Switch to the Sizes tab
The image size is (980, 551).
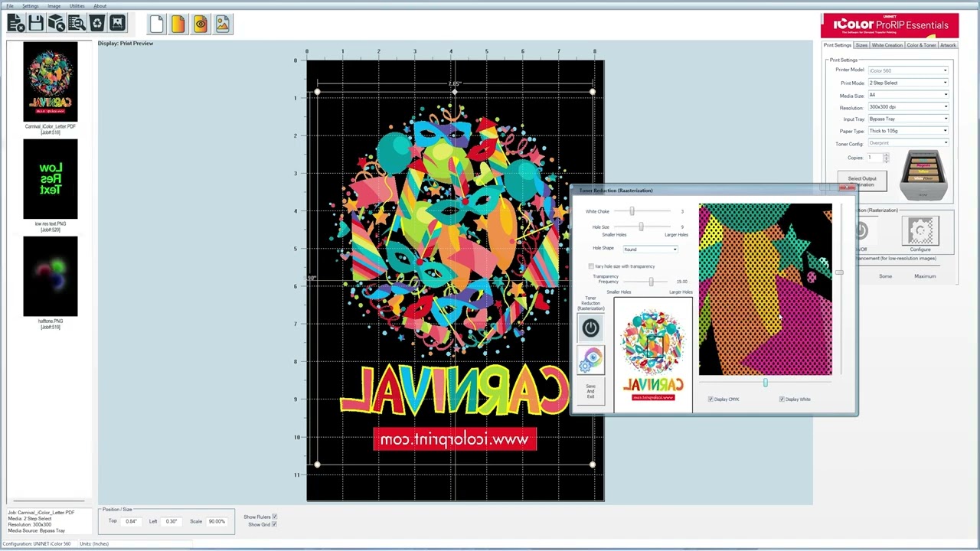coord(861,45)
